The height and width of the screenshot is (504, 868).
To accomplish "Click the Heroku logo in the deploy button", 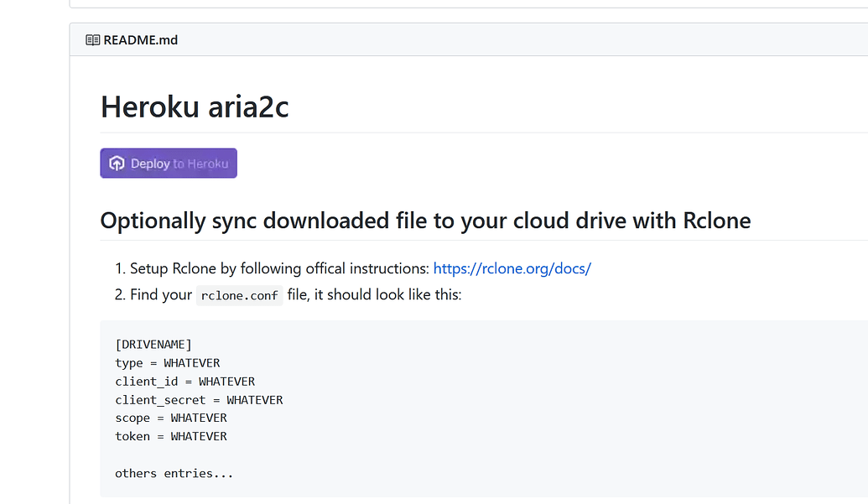I will coord(117,164).
